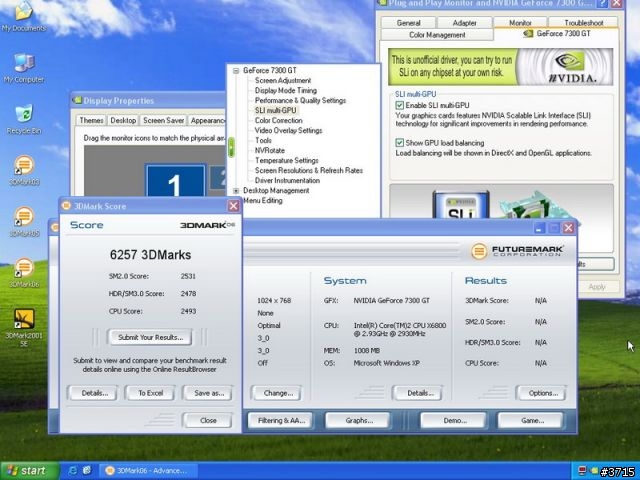Open Screen Saver tab in Display Properties
Image resolution: width=640 pixels, height=480 pixels.
[x=163, y=120]
